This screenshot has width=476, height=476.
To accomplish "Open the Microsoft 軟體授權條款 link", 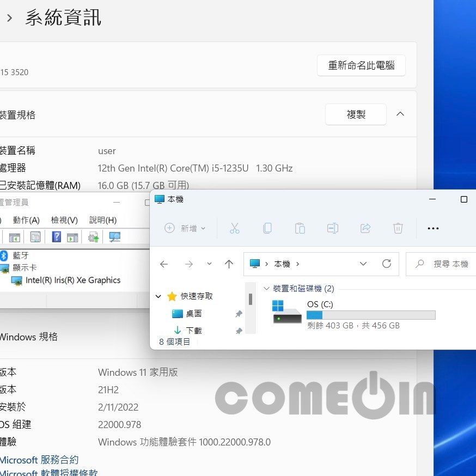I will pyautogui.click(x=48, y=472).
